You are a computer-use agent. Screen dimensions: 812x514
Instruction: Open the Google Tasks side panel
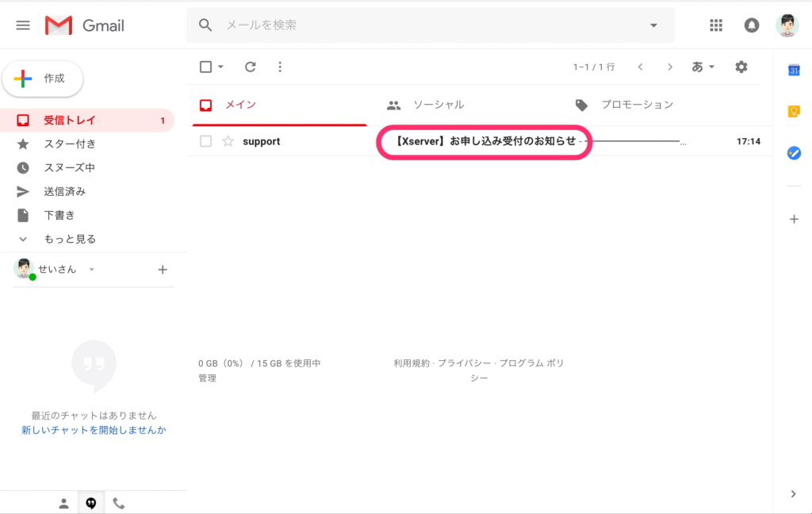[x=794, y=153]
